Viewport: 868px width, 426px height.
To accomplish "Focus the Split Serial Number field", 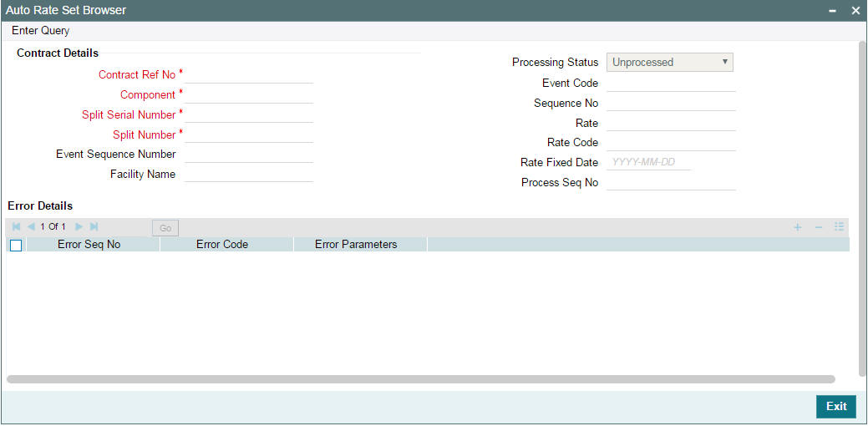I will point(249,114).
